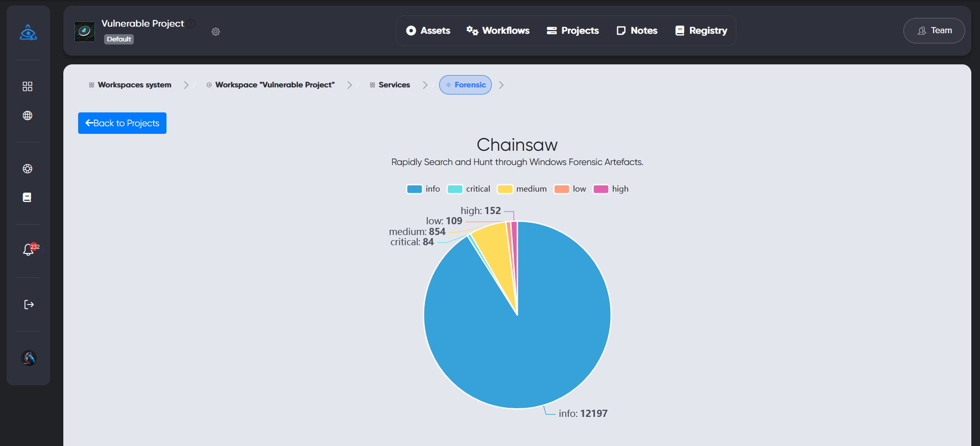Viewport: 980px width, 446px height.
Task: Open the user avatar in sidebar
Action: (x=29, y=358)
